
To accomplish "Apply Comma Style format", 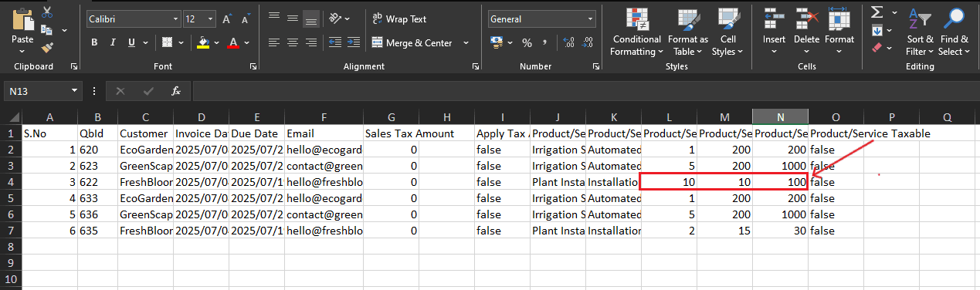I will [544, 42].
